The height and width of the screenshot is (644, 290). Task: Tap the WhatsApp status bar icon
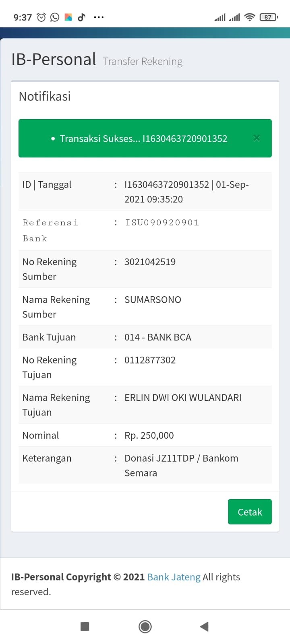pos(55,17)
